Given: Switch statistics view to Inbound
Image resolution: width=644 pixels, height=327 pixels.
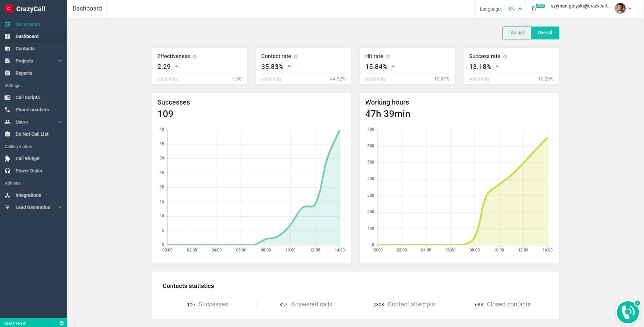Looking at the screenshot, I should [x=516, y=33].
